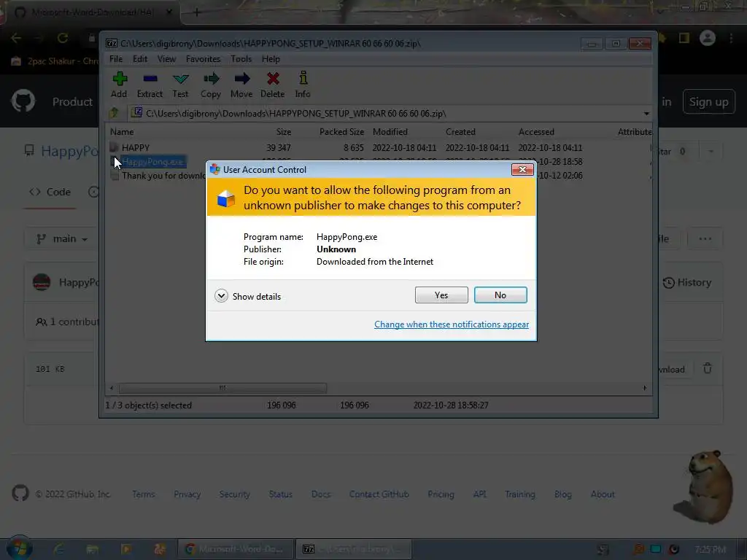Viewport: 747px width, 560px height.
Task: Open 2pac Shakur bookmark in Chrome
Action: [x=56, y=61]
